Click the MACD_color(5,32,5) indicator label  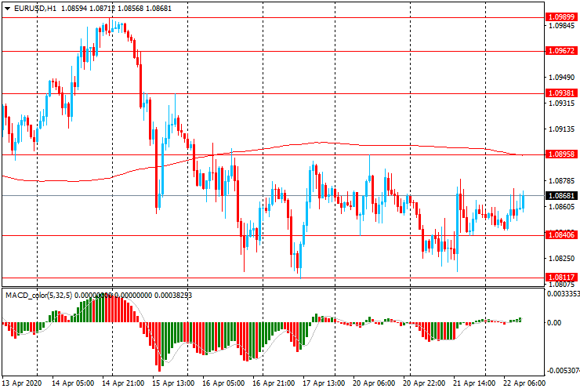[39, 296]
